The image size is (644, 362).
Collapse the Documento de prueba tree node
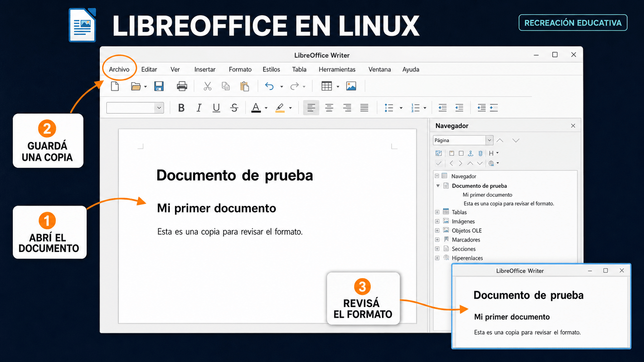point(438,186)
